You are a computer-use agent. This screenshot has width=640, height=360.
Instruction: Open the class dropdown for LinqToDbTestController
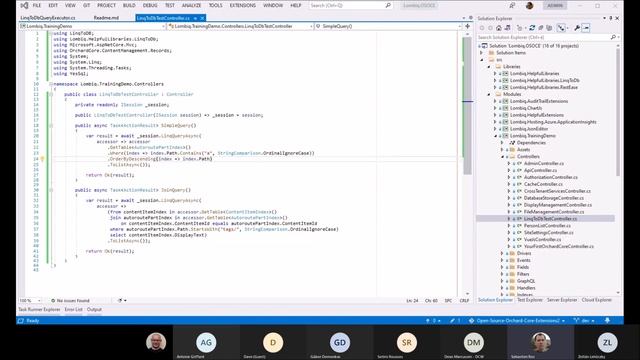pyautogui.click(x=240, y=26)
